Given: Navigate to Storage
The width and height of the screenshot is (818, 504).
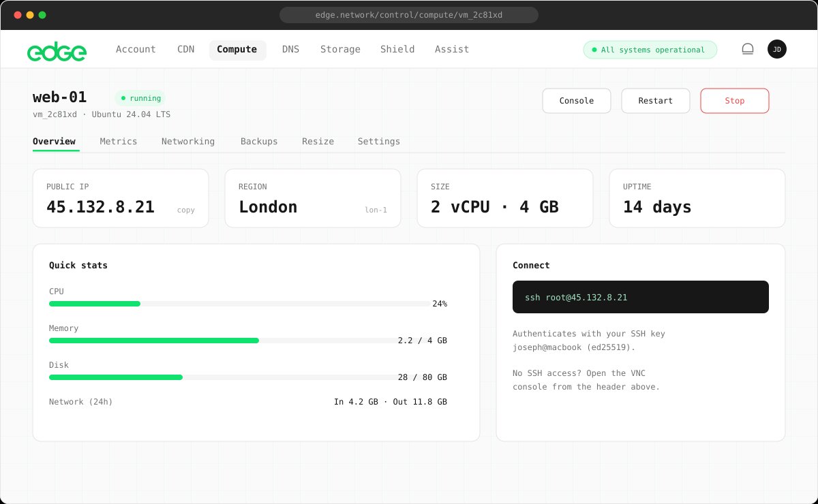Looking at the screenshot, I should tap(340, 50).
